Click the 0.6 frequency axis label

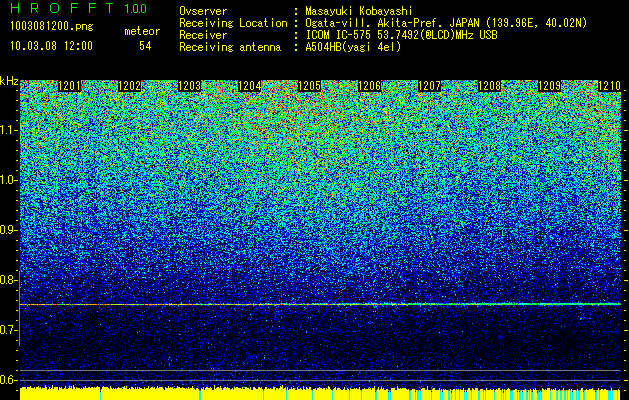click(8, 380)
